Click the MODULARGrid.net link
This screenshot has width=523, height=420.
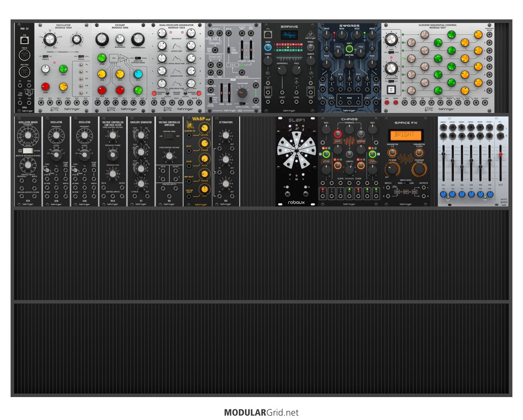[261, 413]
